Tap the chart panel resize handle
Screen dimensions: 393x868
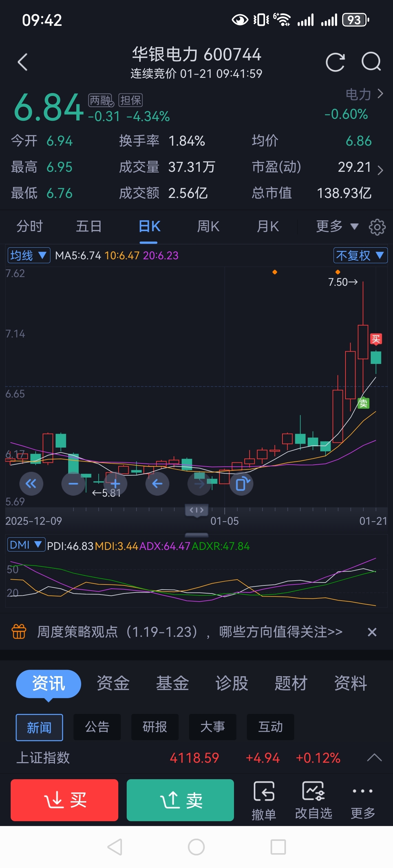[197, 535]
